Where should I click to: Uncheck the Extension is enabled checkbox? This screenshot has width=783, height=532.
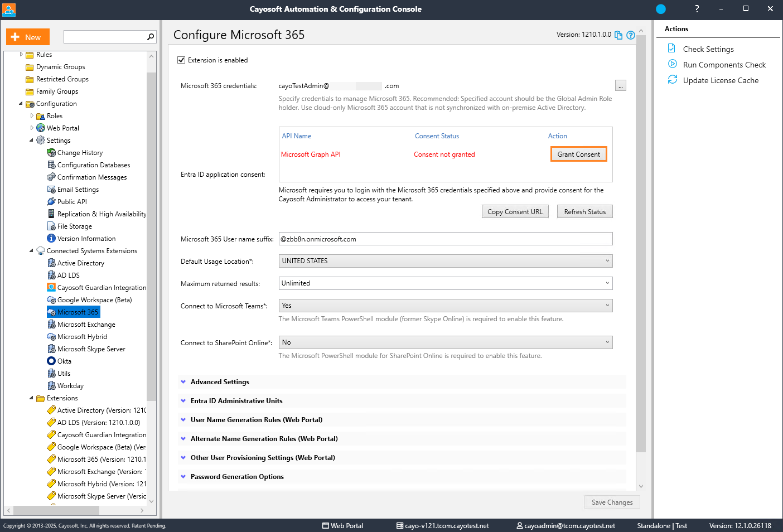(181, 60)
